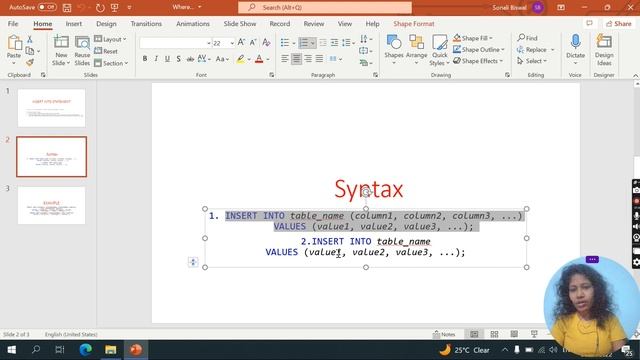Viewport: 640px width, 360px height.
Task: Justify text alignment icon
Action: click(319, 59)
